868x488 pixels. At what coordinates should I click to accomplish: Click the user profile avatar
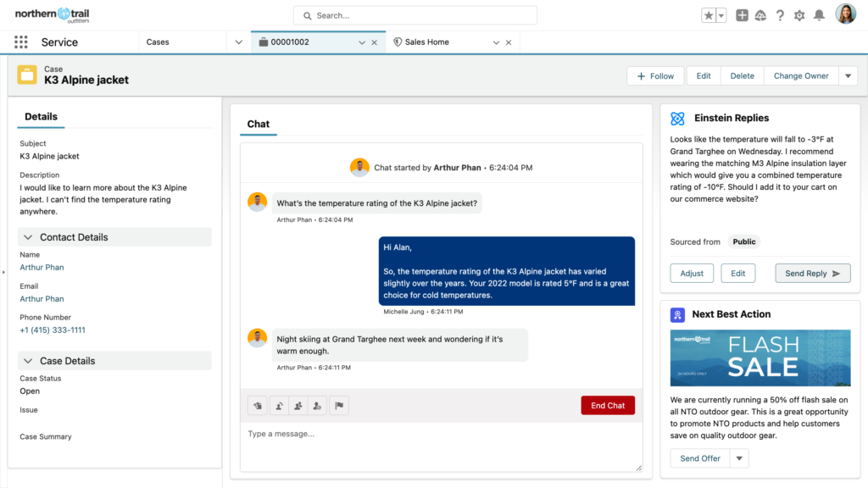point(845,14)
